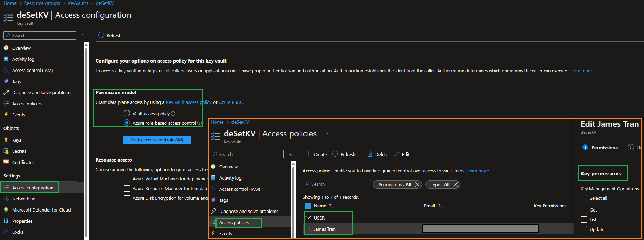Open Events in the left sidebar
644x240 pixels.
18,115
